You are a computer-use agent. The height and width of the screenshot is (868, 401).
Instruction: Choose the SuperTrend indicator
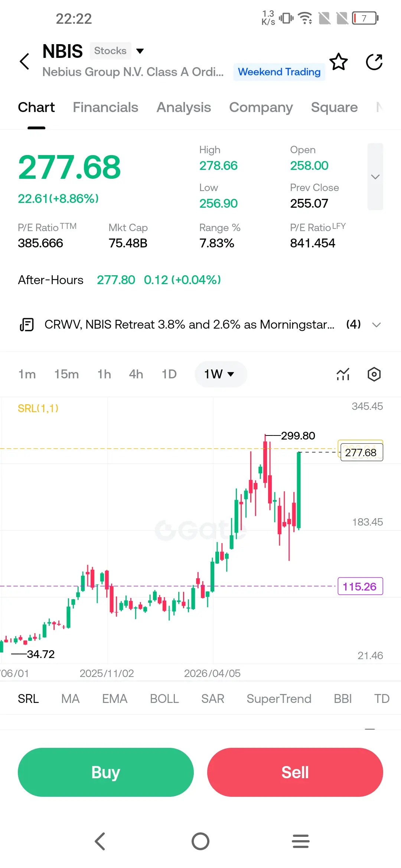[279, 699]
